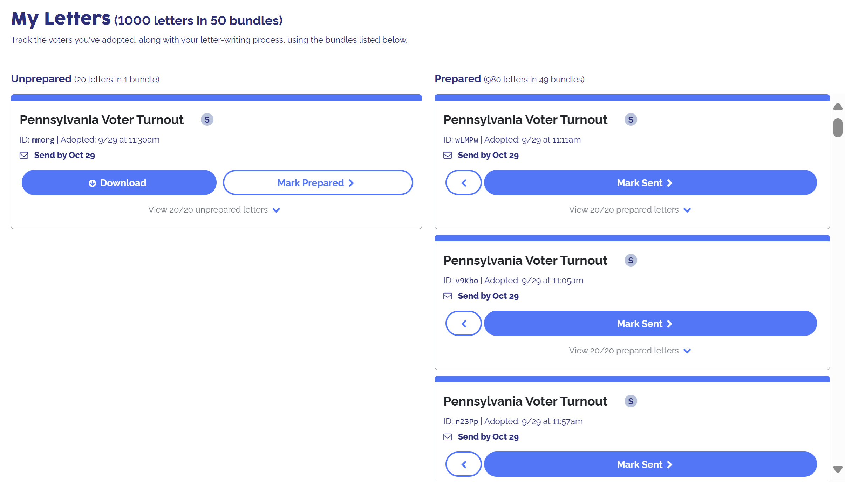Expand View 20/20 unprepared letters
Screen dimensions: 845x504
pyautogui.click(x=214, y=210)
